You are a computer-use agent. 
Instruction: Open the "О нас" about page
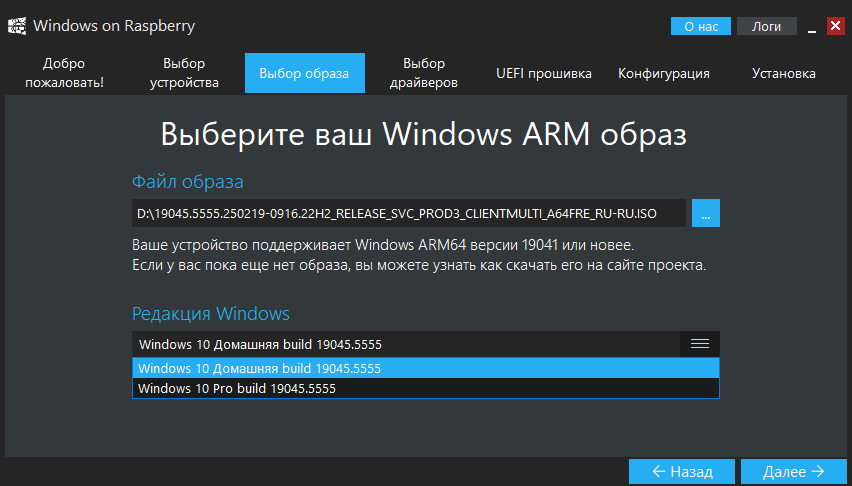(x=701, y=27)
